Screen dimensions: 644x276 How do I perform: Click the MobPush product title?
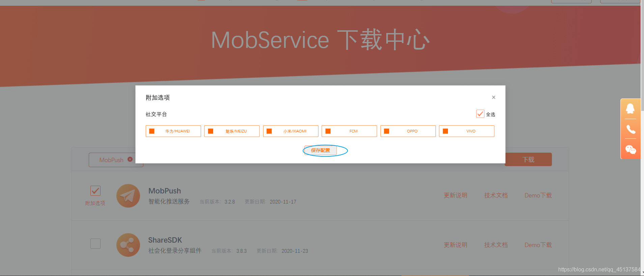[x=165, y=191]
